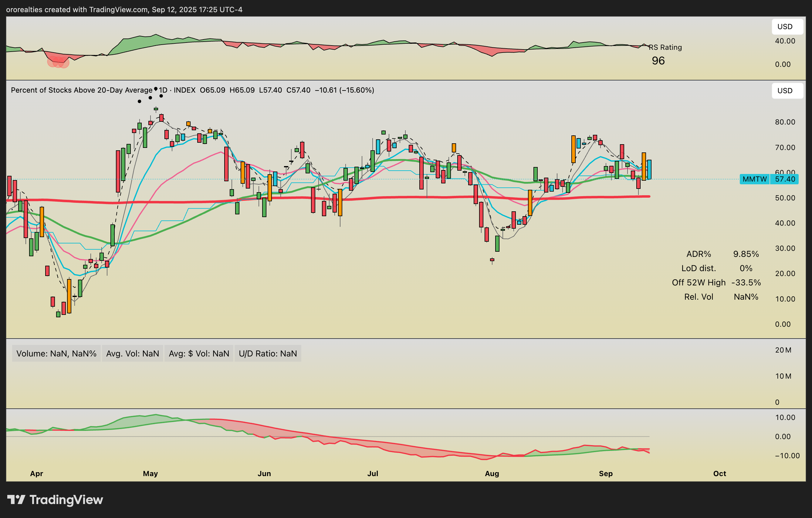Click the Percent of Stocks Above 20-Day Average title
The width and height of the screenshot is (812, 518).
click(82, 90)
